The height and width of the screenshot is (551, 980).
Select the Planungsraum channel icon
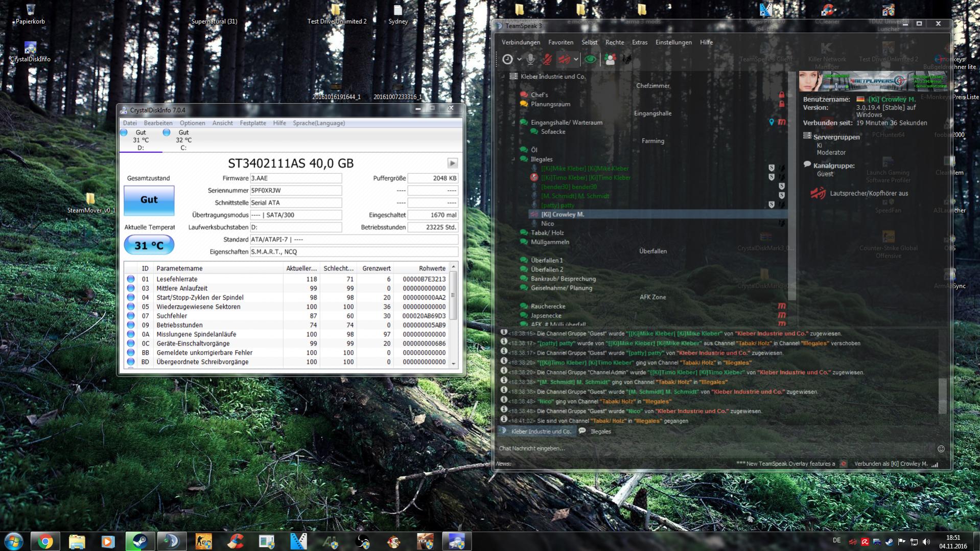click(x=524, y=104)
